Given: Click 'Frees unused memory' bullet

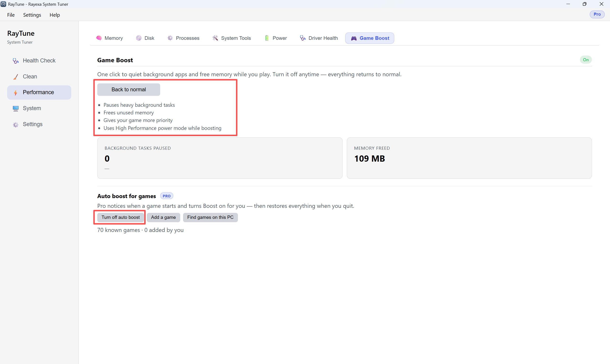Looking at the screenshot, I should coord(128,113).
